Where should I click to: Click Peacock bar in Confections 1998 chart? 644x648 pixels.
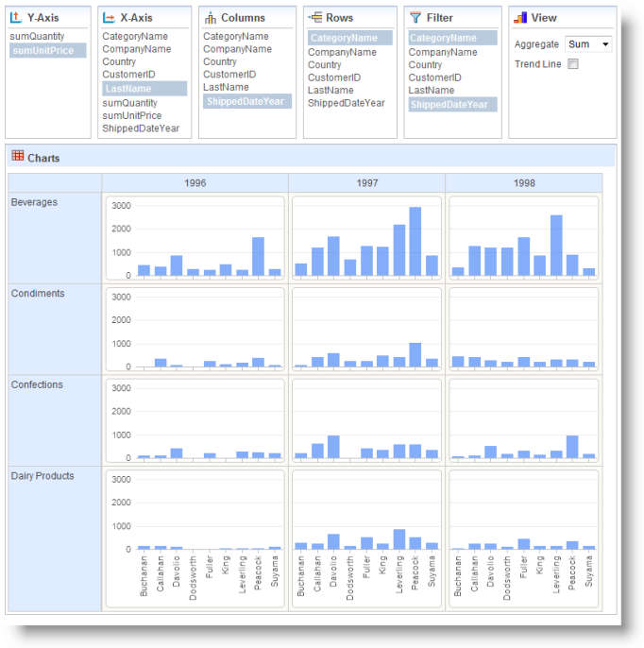click(x=572, y=447)
